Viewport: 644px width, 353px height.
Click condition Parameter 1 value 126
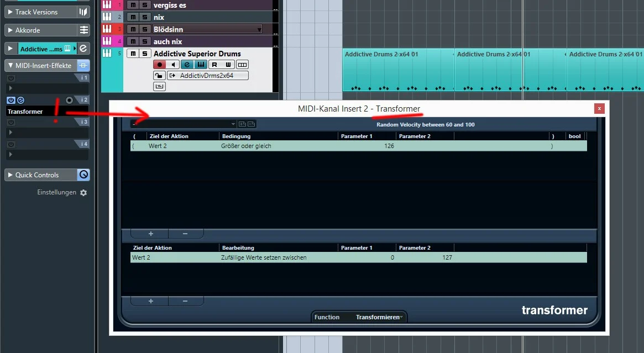click(x=389, y=146)
